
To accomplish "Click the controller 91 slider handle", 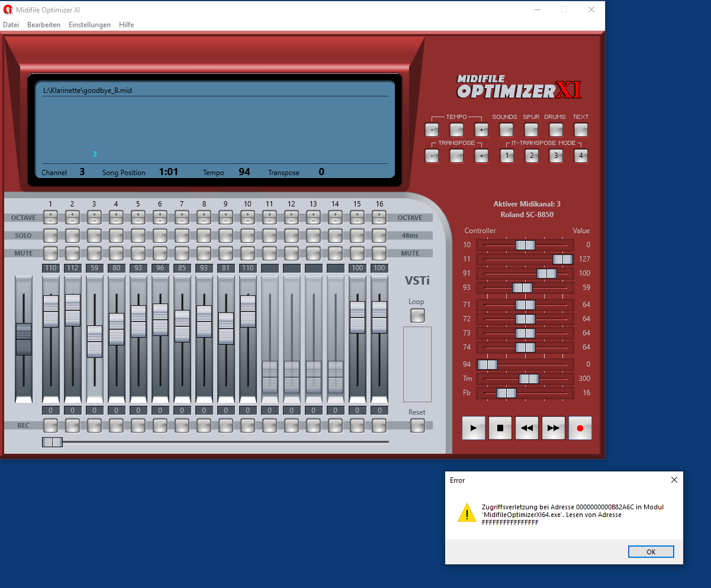I will 546,273.
